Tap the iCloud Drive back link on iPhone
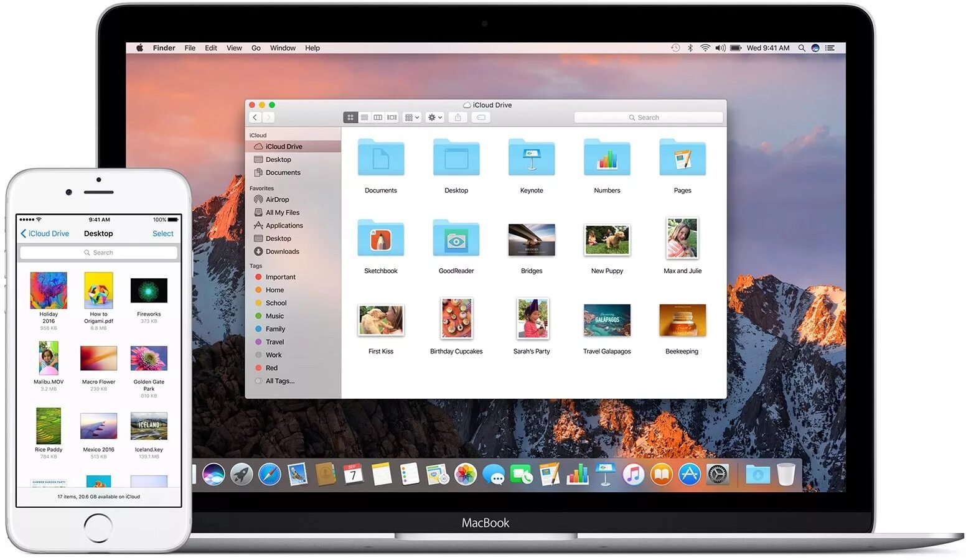Viewport: 971px width, 560px height. [45, 233]
